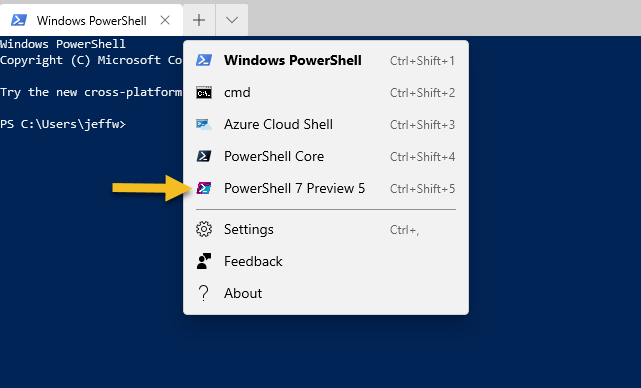This screenshot has height=388, width=641.
Task: Click the PowerShell 7 Preview 5 magenta icon
Action: (x=204, y=188)
